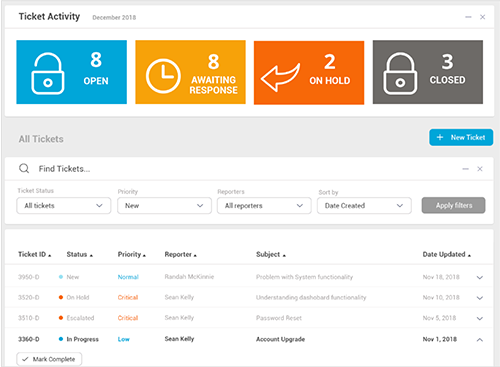Image resolution: width=500 pixels, height=367 pixels.
Task: Expand ticket 3520-D row details
Action: coord(480,298)
